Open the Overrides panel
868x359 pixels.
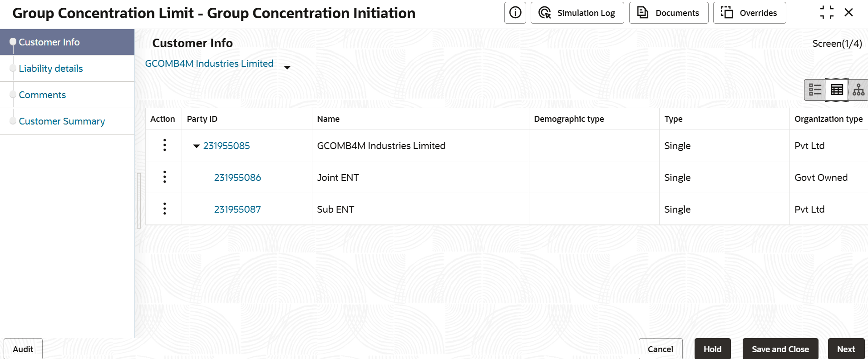pos(749,13)
